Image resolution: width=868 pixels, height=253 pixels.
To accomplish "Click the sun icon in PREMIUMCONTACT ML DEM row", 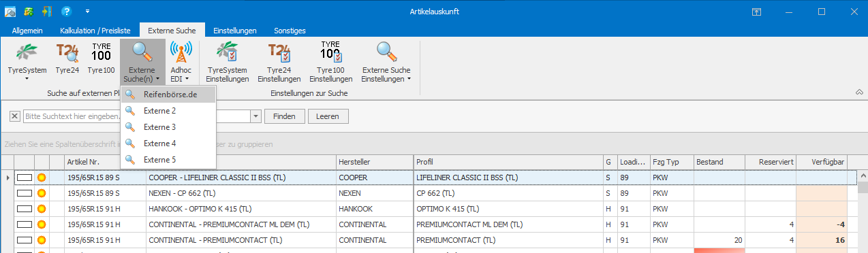I will point(42,224).
